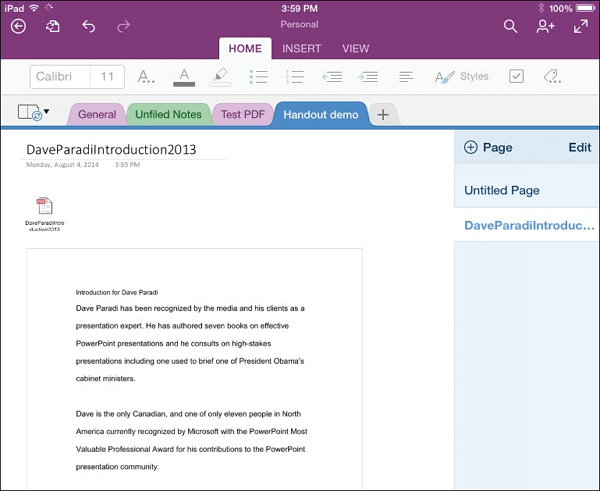This screenshot has width=600, height=491.
Task: Insert a to-do checkbox tag
Action: pos(516,76)
